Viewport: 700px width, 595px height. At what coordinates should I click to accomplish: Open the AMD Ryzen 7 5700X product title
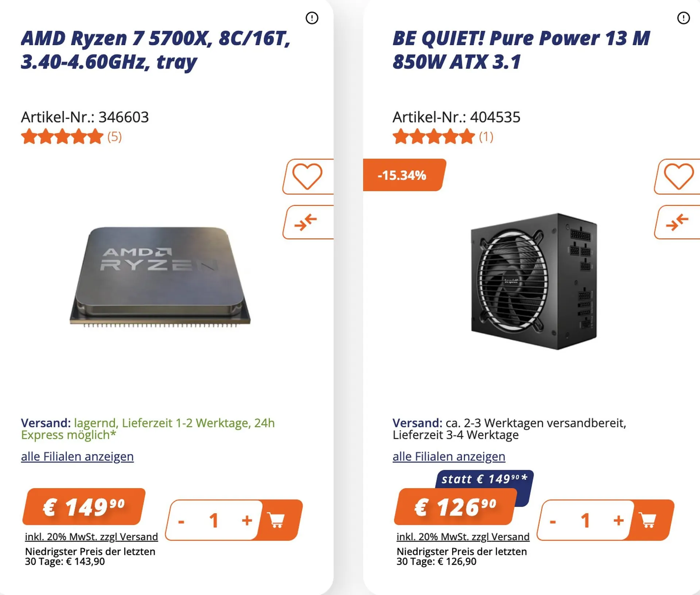pos(156,50)
